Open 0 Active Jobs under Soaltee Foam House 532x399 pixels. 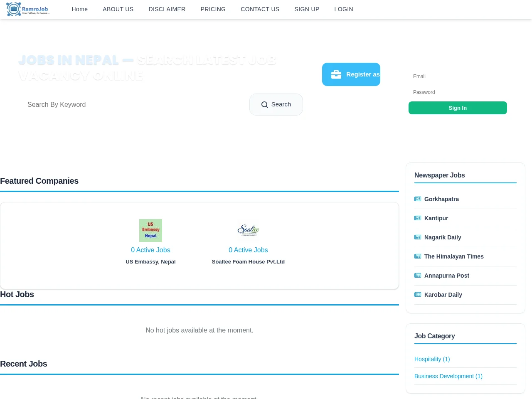pos(248,250)
